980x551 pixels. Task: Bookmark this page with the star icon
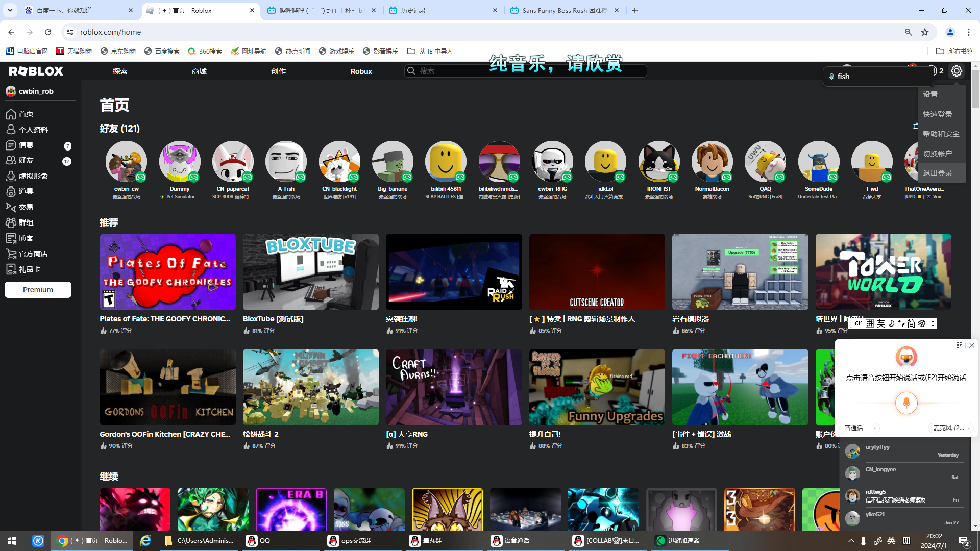(x=925, y=32)
